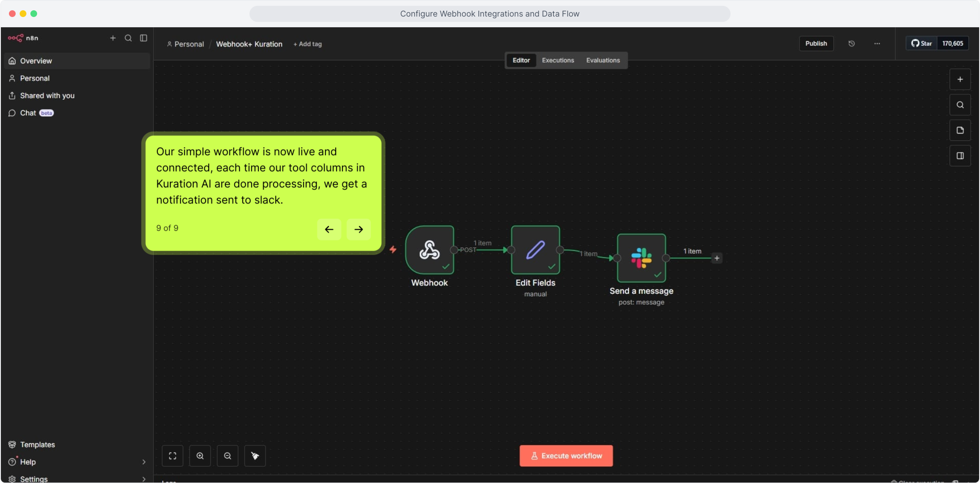Zoom in on the canvas
This screenshot has width=980, height=483.
tap(200, 456)
